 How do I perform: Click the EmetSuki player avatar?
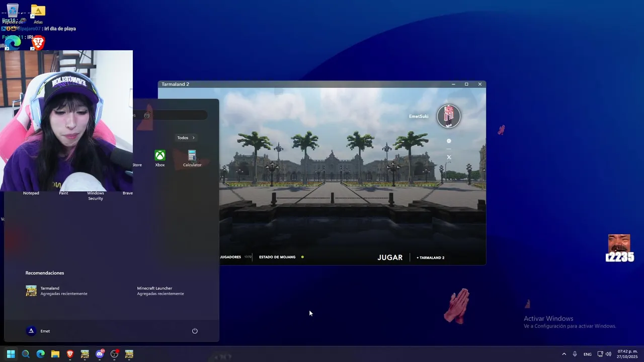coord(448,116)
